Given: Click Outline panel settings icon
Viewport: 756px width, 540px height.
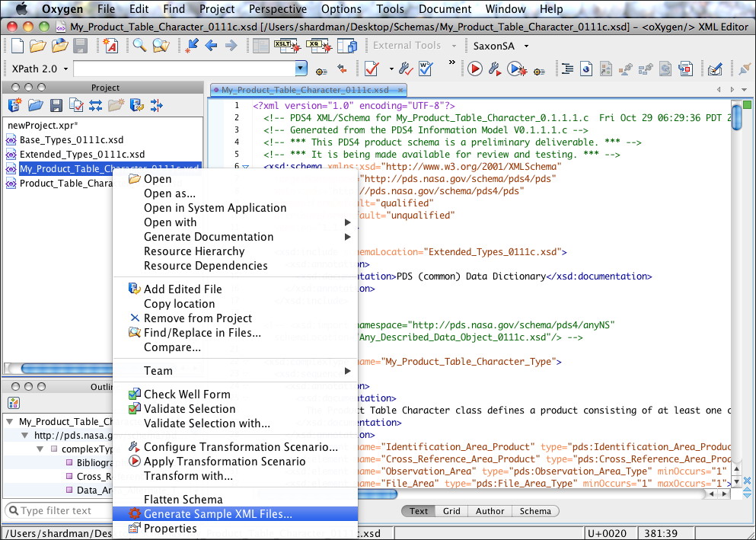Looking at the screenshot, I should coord(14,403).
